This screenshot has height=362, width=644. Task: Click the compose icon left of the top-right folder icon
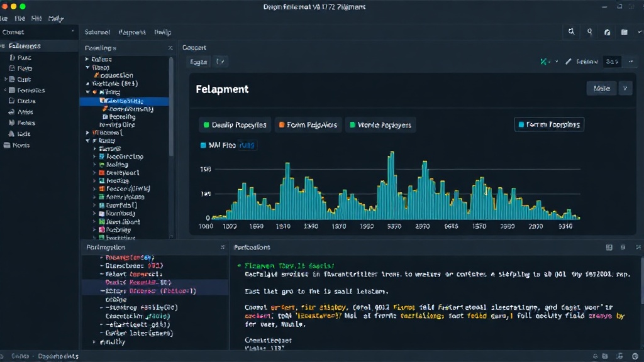[x=607, y=32]
